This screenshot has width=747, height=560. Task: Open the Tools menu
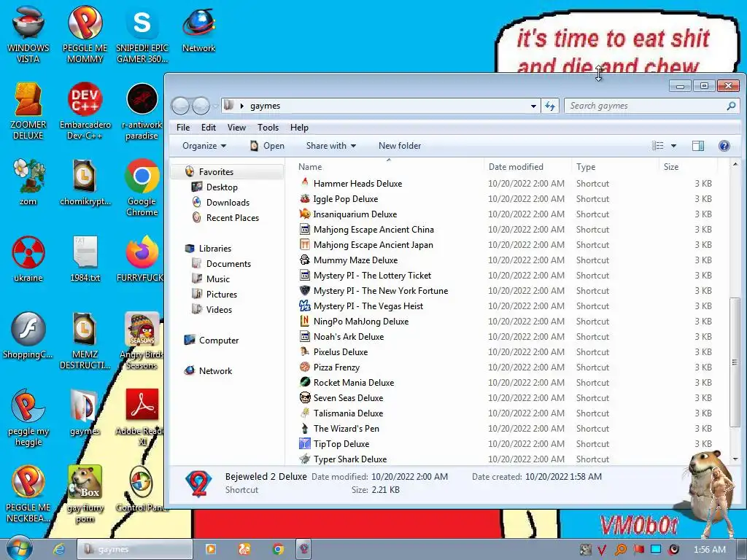point(268,127)
